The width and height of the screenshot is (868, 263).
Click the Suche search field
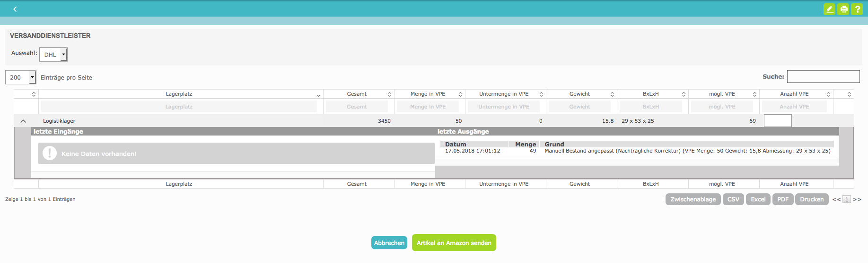pos(823,76)
